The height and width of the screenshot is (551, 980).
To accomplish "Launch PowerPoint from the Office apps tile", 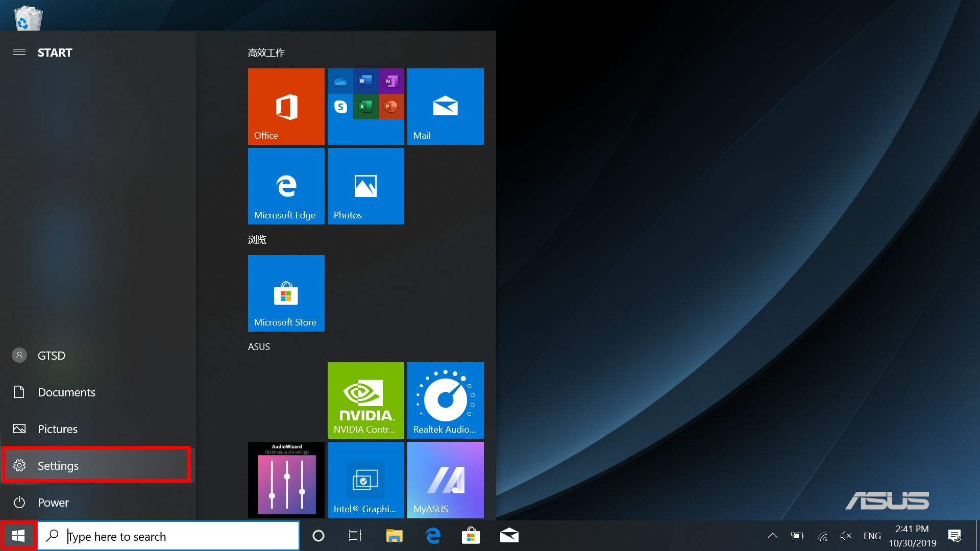I will [x=391, y=107].
